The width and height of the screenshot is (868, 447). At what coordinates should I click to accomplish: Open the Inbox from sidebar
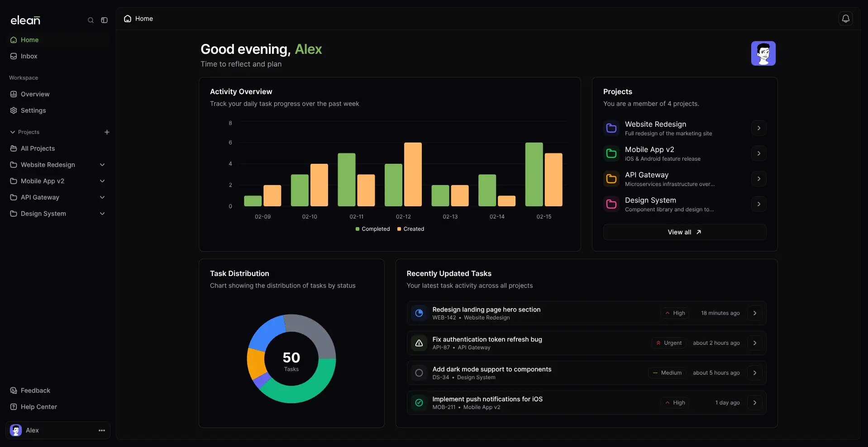tap(28, 56)
